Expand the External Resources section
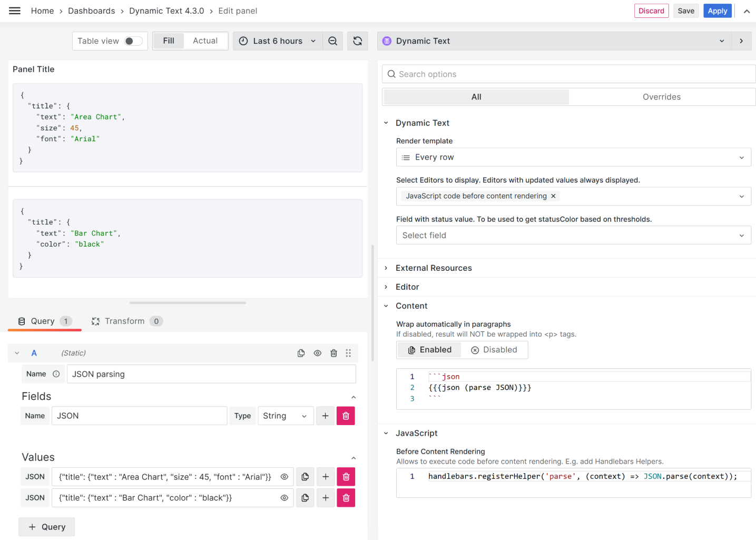This screenshot has height=540, width=756. pyautogui.click(x=434, y=268)
